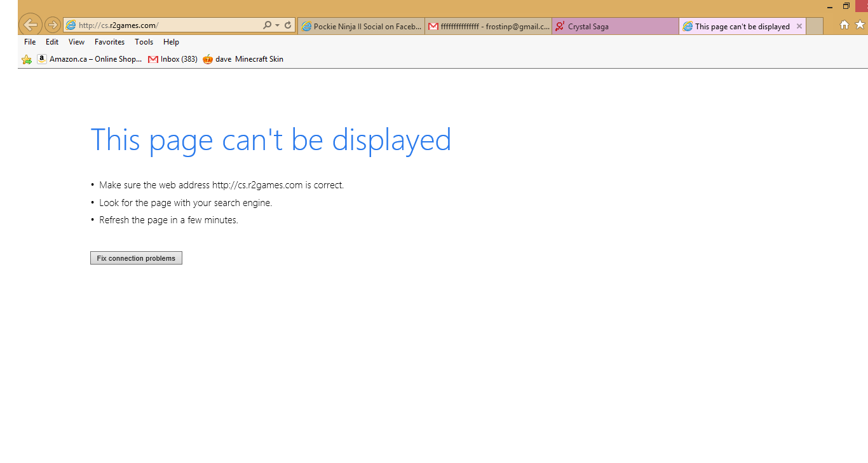868x463 pixels.
Task: Close the 'This page can't be displayed' tab
Action: [799, 26]
